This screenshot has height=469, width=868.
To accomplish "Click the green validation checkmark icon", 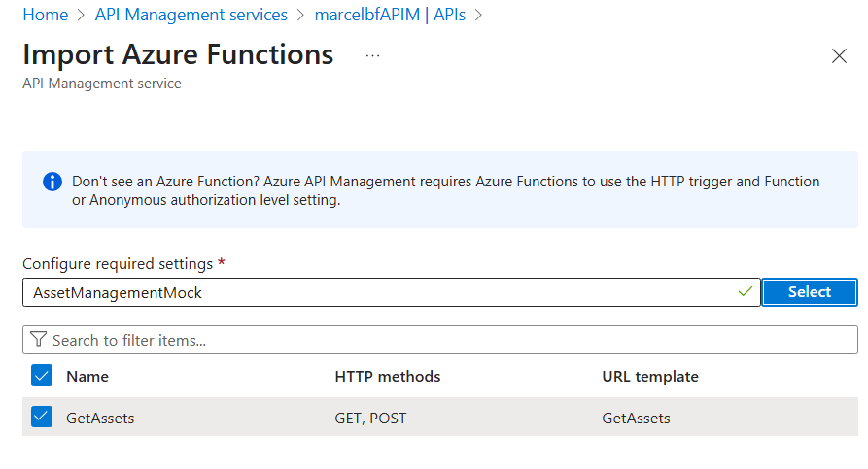I will (x=746, y=291).
